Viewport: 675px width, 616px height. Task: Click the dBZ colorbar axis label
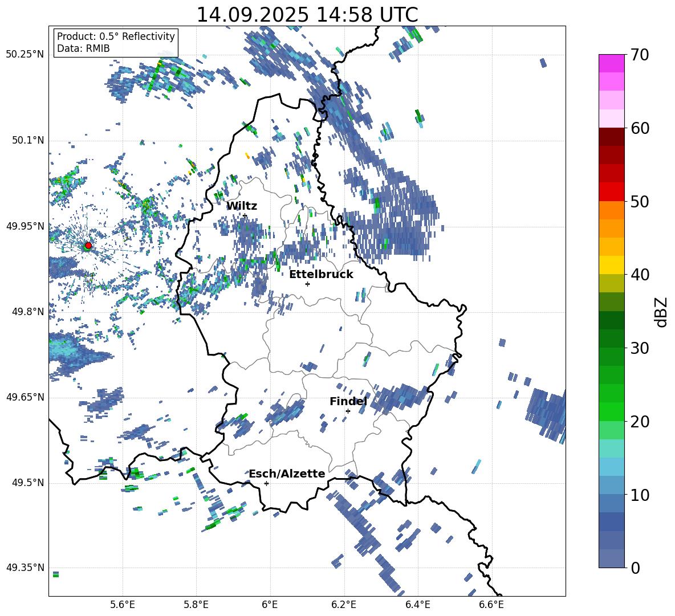point(661,312)
